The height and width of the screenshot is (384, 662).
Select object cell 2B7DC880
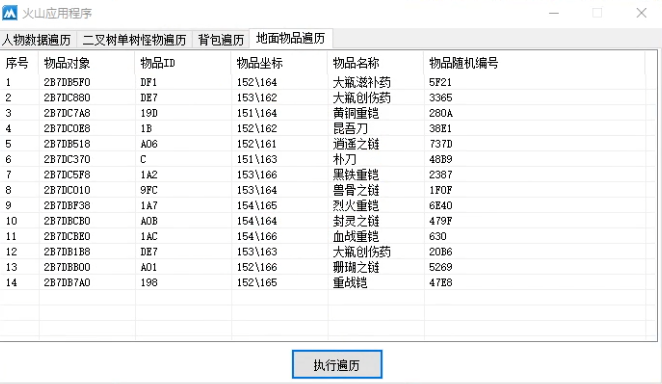point(67,97)
